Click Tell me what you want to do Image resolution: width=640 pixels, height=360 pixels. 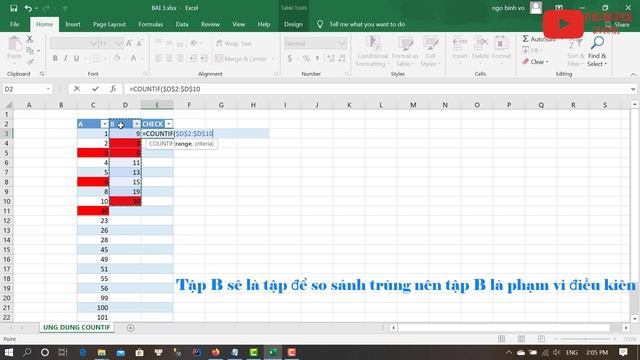pos(367,24)
